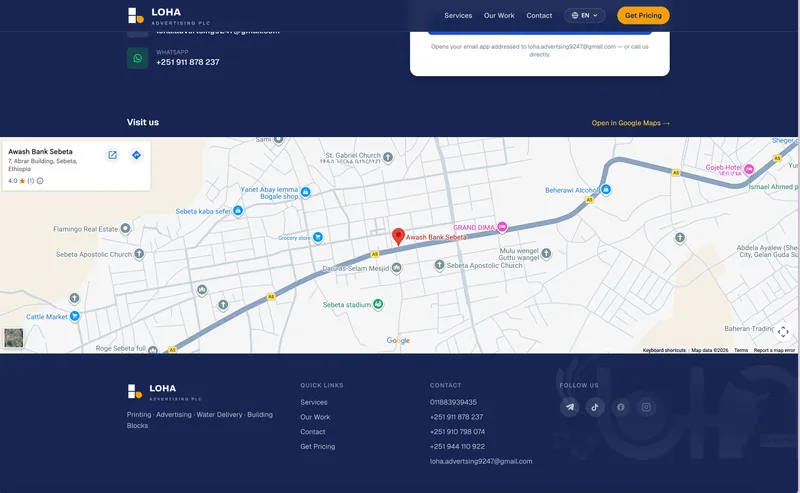Viewport: 800px width, 493px height.
Task: Click the St. Gabriel Church marker
Action: [388, 157]
